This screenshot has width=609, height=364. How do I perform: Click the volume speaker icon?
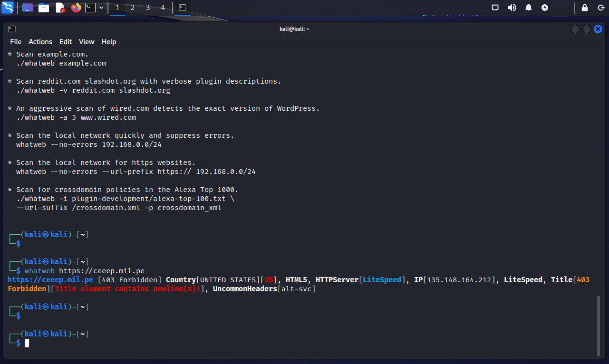pyautogui.click(x=512, y=8)
